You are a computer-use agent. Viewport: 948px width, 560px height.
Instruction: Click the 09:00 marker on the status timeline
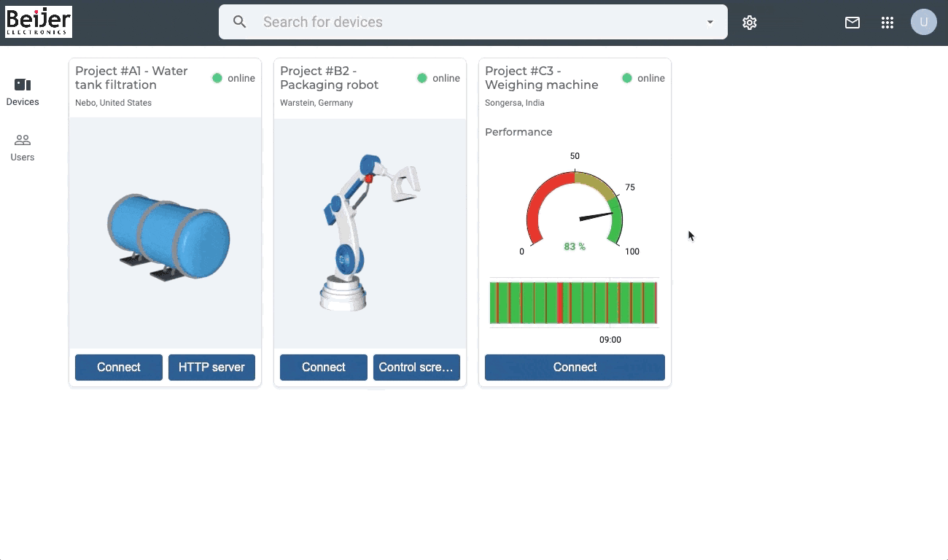(610, 340)
